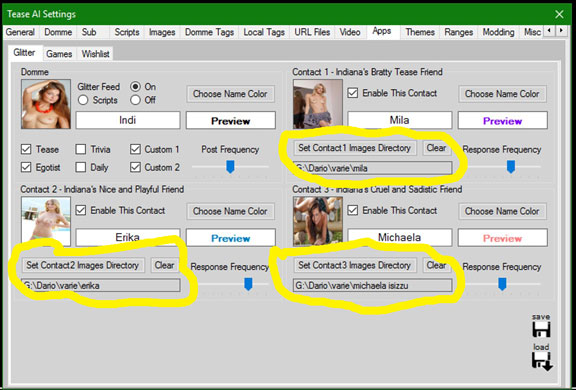This screenshot has width=576, height=390.
Task: Toggle the Egotist checkbox
Action: (26, 167)
